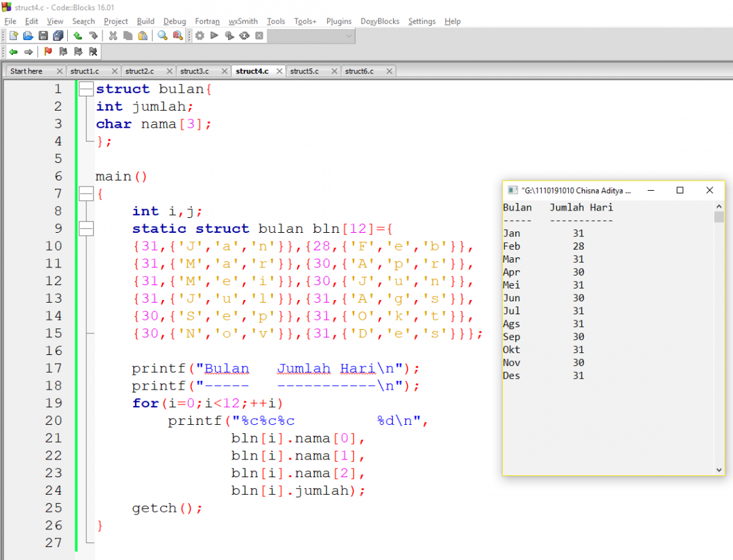
Task: Open the Debug menu
Action: pyautogui.click(x=174, y=21)
